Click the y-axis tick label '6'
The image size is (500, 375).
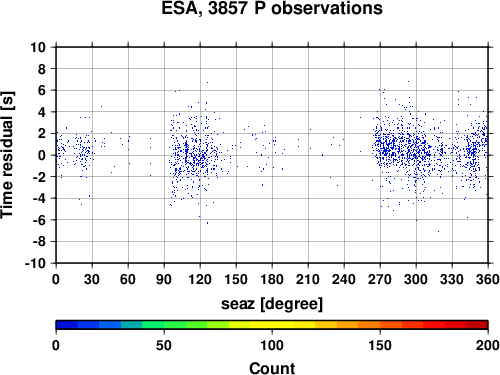pos(42,90)
